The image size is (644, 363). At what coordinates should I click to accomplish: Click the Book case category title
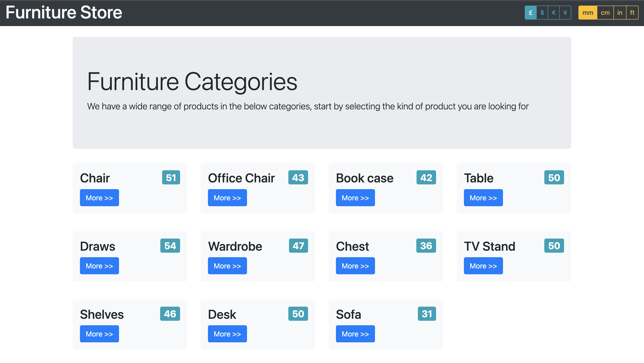click(x=364, y=178)
